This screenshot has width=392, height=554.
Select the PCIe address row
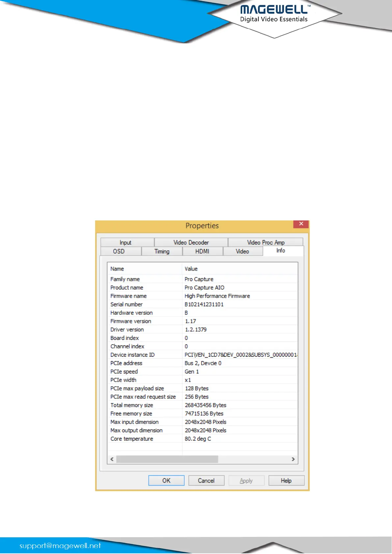[203, 363]
